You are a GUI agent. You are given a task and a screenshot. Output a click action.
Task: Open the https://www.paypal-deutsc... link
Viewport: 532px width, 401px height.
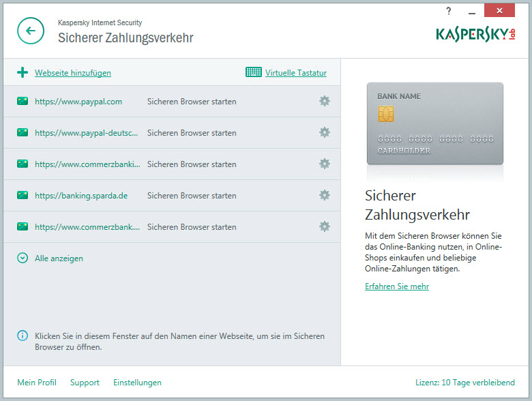coord(86,133)
